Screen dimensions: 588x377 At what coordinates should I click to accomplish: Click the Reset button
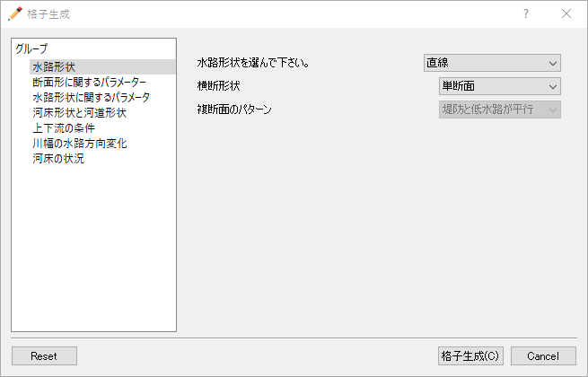click(x=44, y=356)
